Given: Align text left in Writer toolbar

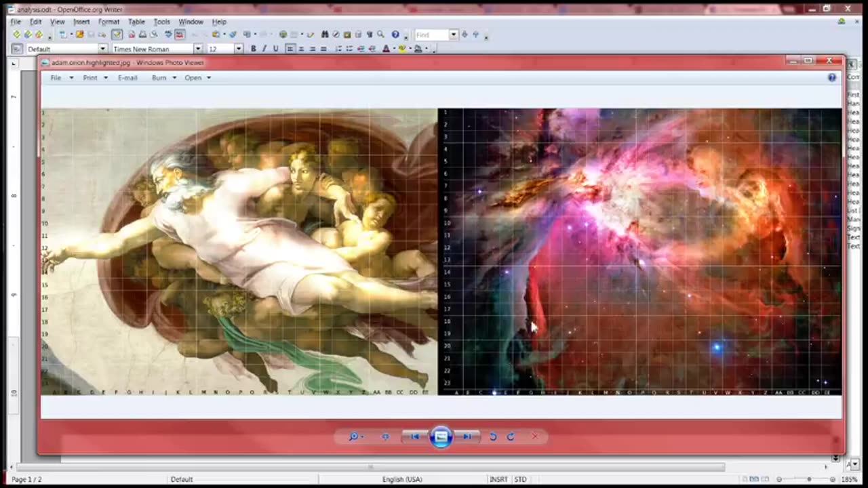Looking at the screenshot, I should tap(290, 49).
